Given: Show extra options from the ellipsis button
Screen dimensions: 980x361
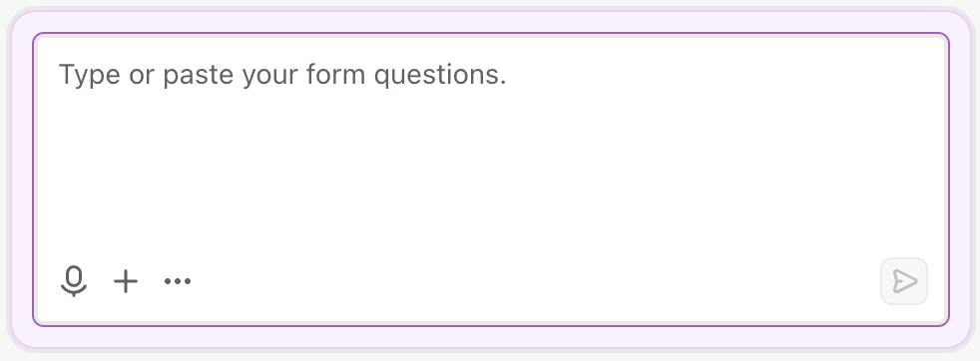Looking at the screenshot, I should (178, 281).
